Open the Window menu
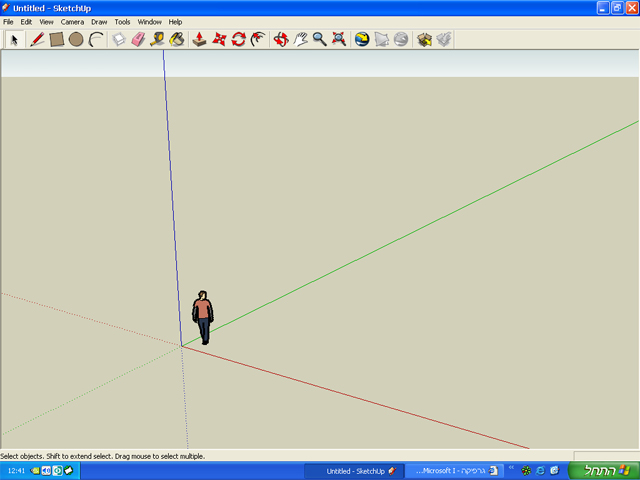Viewport: 640px width, 480px height. 149,21
